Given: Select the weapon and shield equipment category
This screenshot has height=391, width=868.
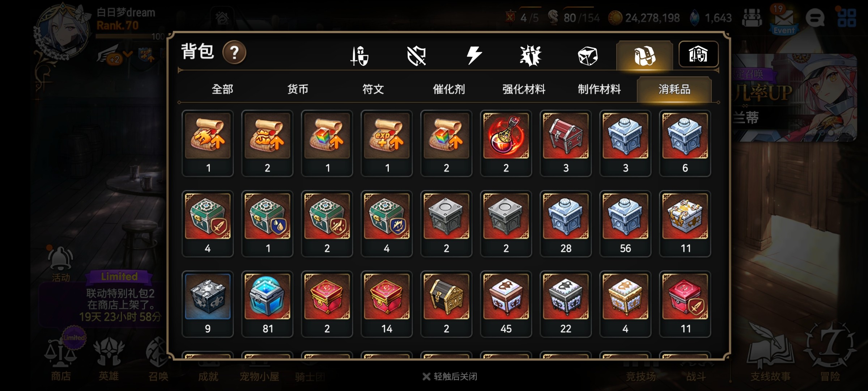Looking at the screenshot, I should click(359, 56).
